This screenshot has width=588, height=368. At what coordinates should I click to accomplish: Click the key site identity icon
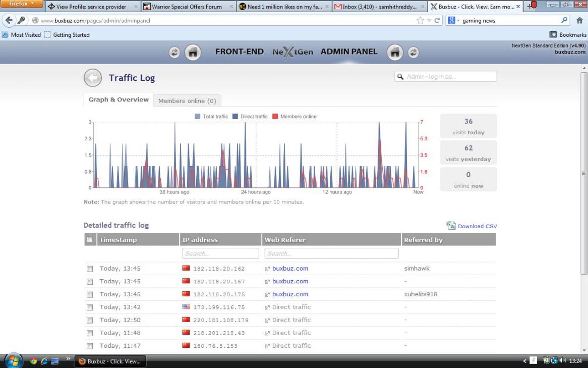pos(21,20)
